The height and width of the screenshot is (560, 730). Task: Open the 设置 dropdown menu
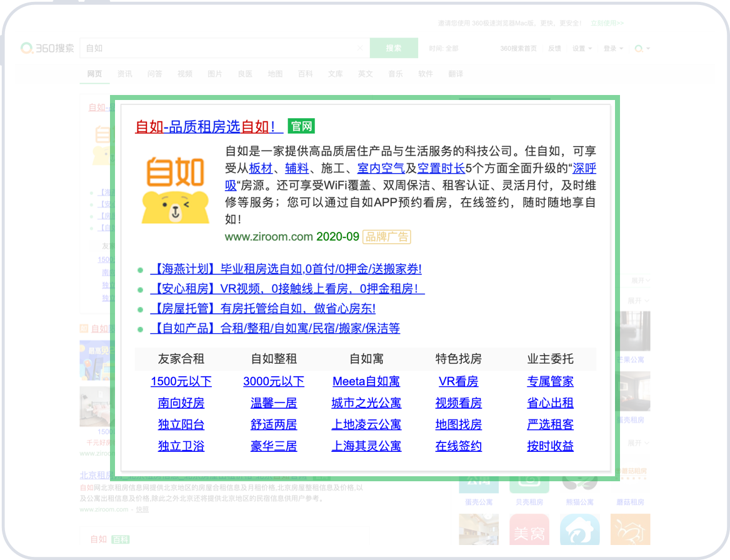(x=582, y=49)
